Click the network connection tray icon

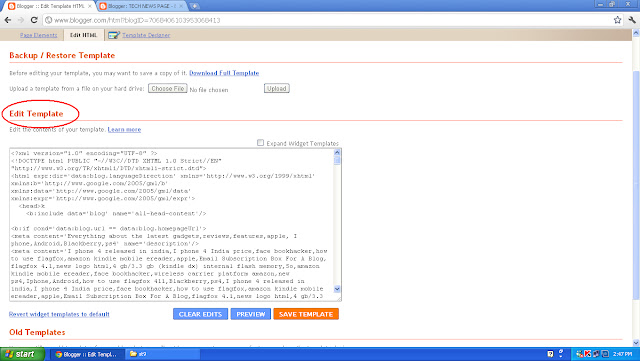coord(596,354)
